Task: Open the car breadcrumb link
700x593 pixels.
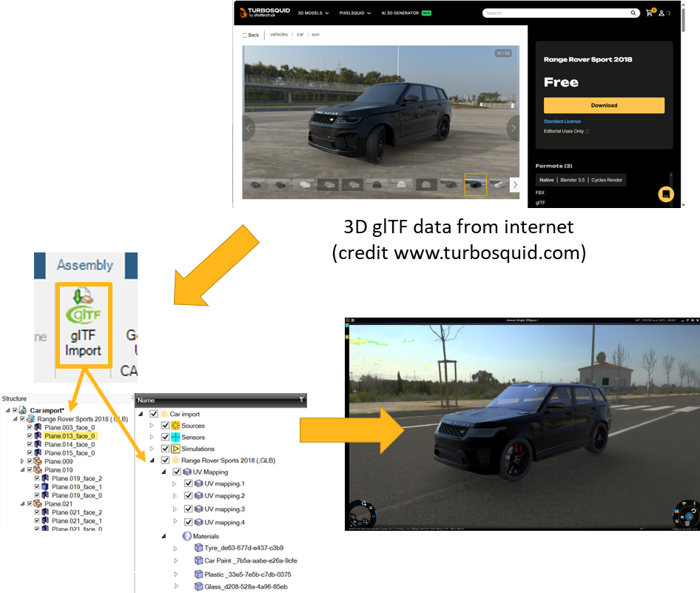Action: coord(300,34)
